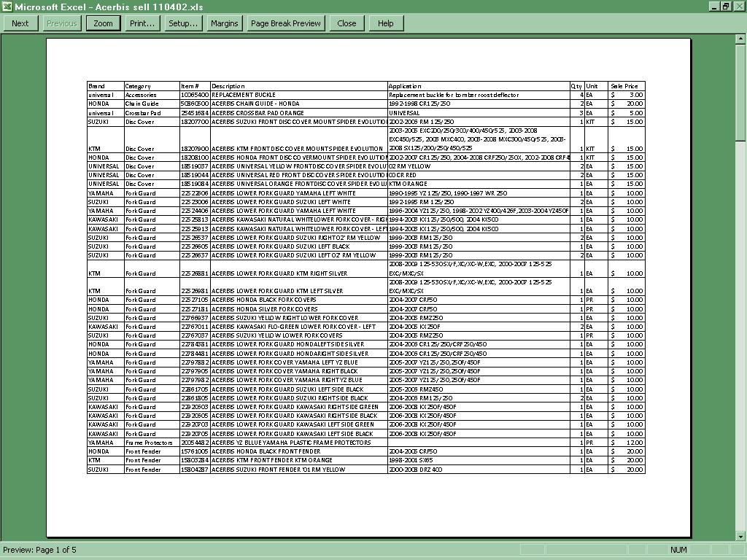Open the page Setup dialog
This screenshot has height=560, width=747.
183,23
